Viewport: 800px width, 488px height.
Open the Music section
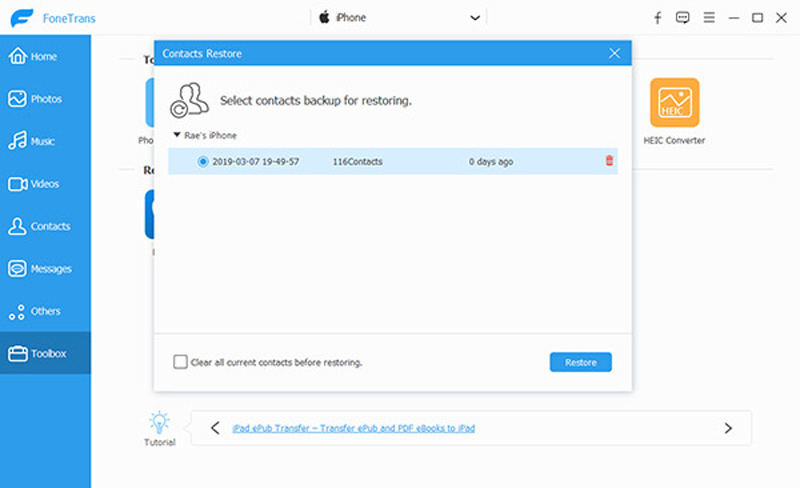point(45,141)
